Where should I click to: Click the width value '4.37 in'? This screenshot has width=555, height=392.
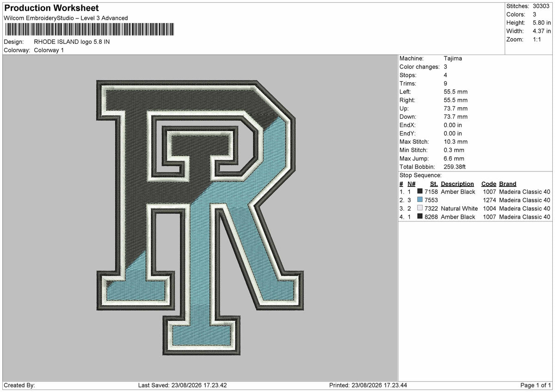[542, 31]
